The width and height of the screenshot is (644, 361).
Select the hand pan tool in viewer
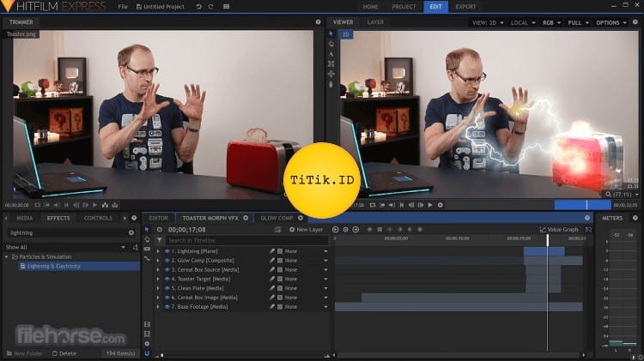click(331, 44)
